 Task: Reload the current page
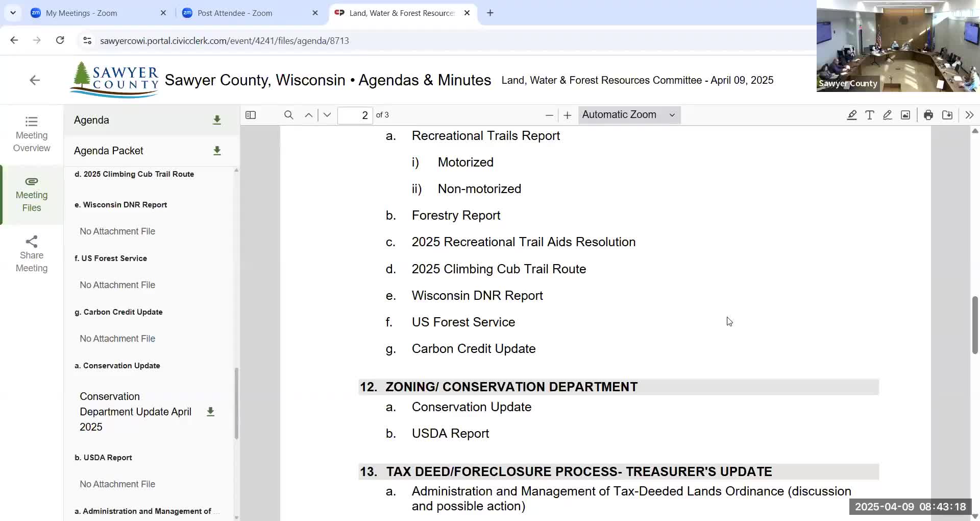pyautogui.click(x=60, y=40)
